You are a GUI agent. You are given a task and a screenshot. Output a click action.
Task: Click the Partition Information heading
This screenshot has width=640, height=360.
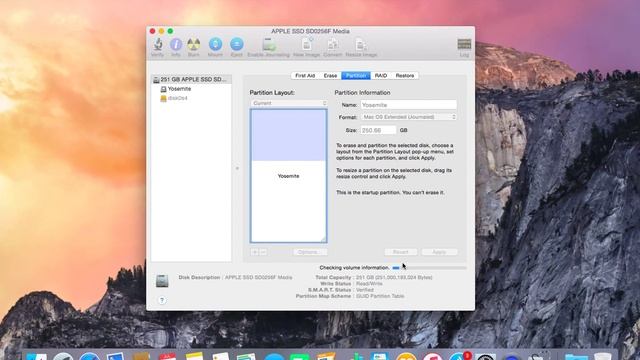coord(362,93)
